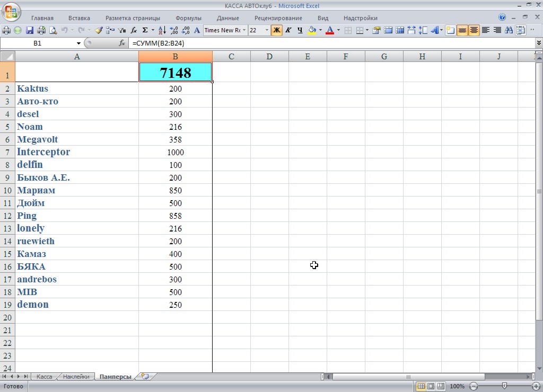The width and height of the screenshot is (543, 392).
Task: Expand the font size dropdown
Action: [x=267, y=30]
